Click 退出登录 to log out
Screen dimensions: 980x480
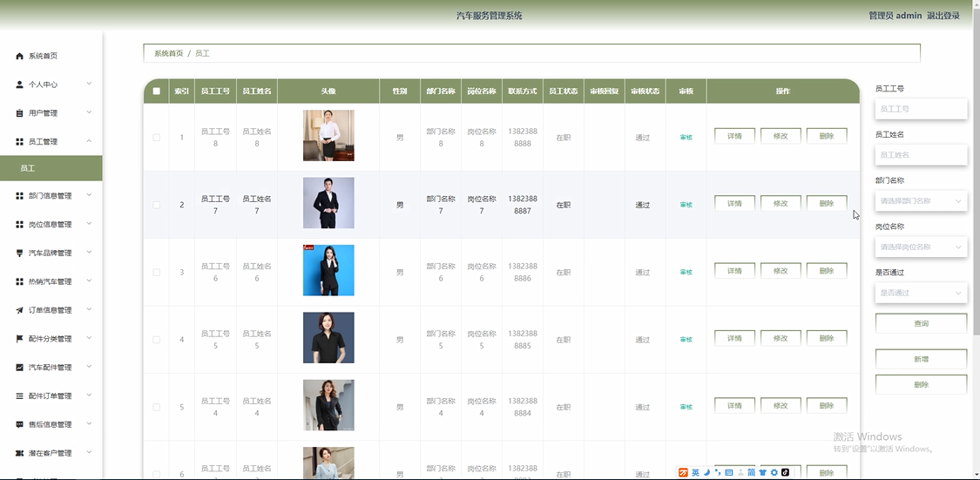(x=943, y=16)
